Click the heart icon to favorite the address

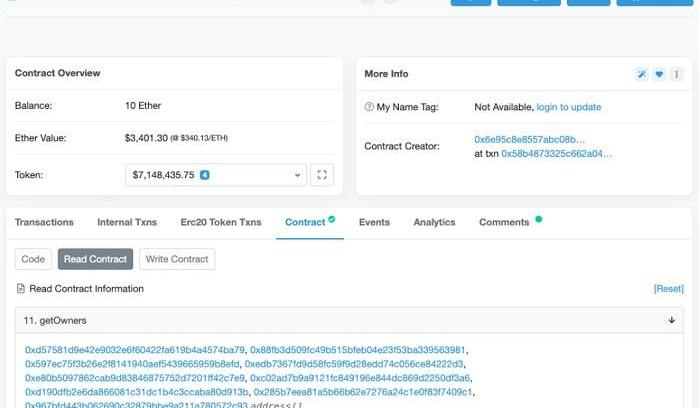coord(659,74)
